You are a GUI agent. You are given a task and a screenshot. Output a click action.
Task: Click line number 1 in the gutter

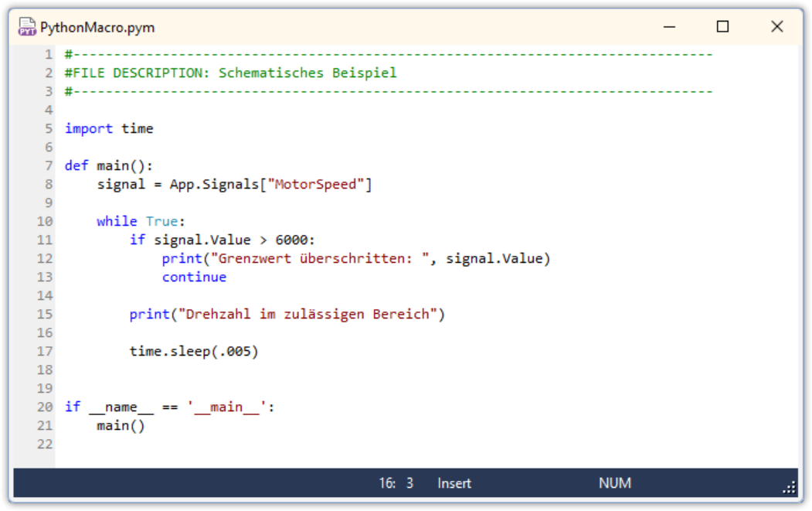(x=48, y=54)
